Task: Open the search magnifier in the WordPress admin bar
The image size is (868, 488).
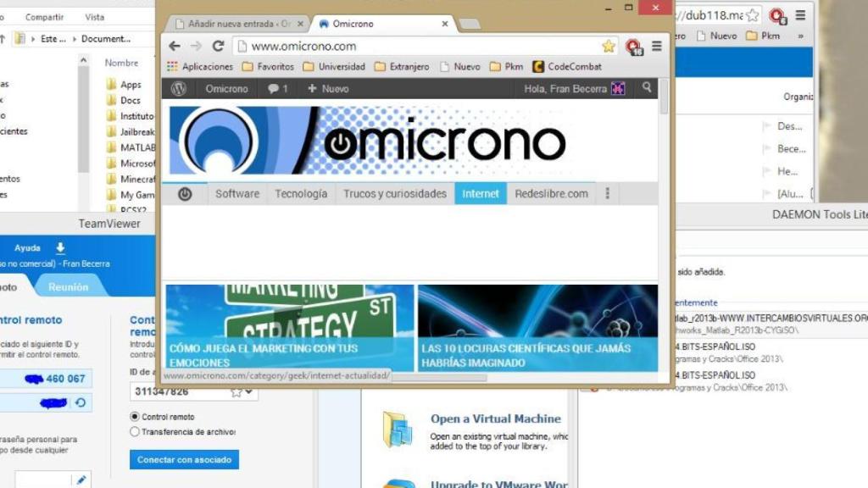Action: pos(647,88)
